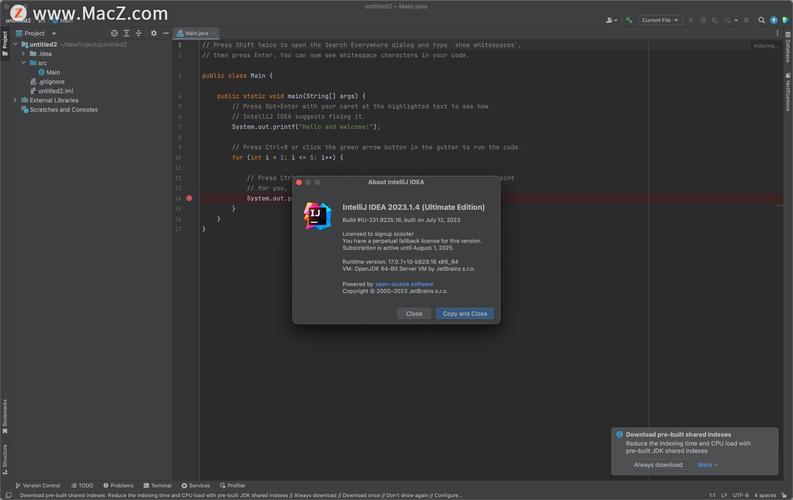Expand the .idea folder
The height and width of the screenshot is (500, 793).
pos(23,54)
